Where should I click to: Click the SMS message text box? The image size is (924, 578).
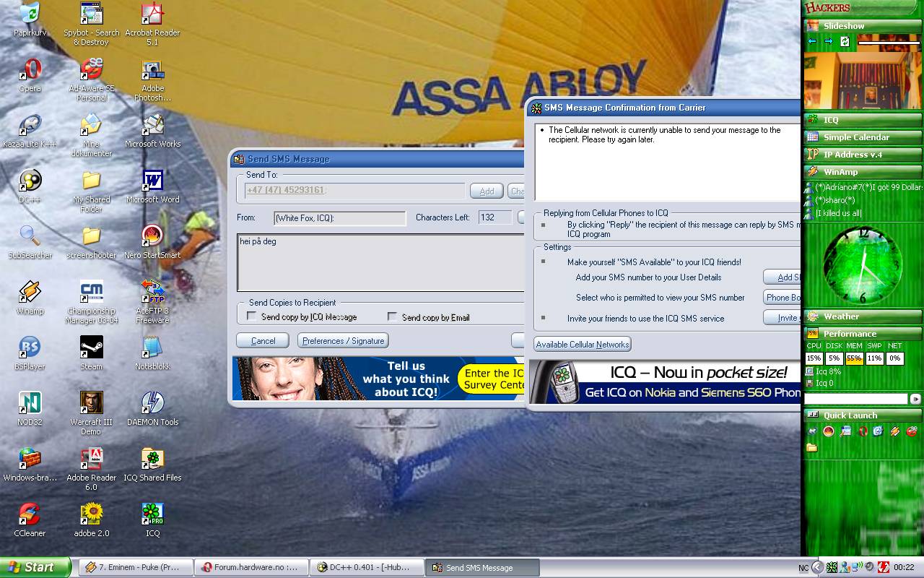tap(381, 262)
